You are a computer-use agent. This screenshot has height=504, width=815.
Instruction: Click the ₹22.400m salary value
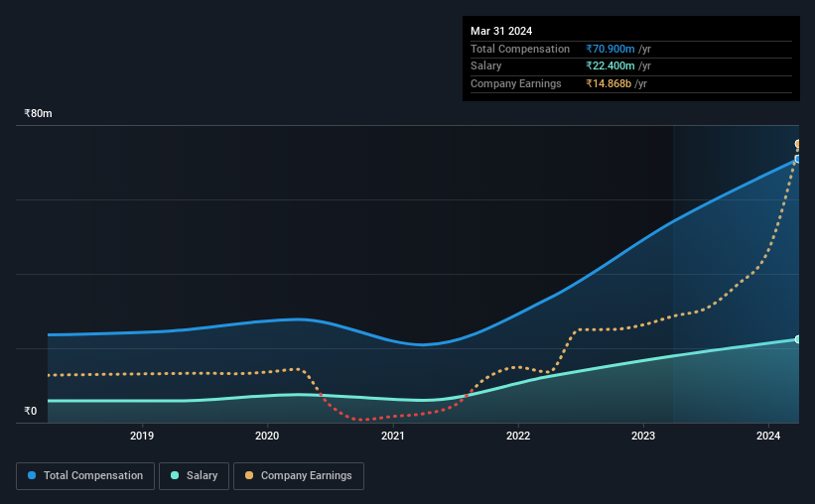[611, 66]
